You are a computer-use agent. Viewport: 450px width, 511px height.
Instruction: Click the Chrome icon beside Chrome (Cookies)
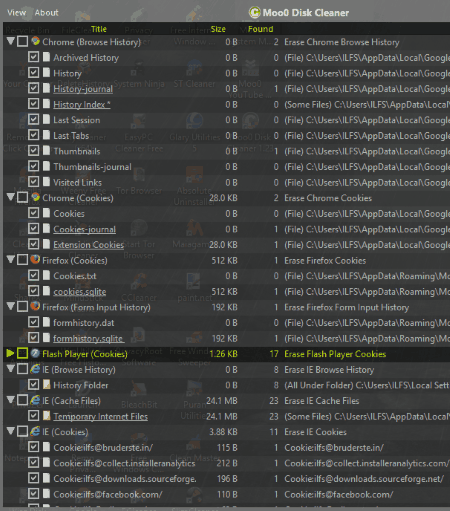click(35, 197)
